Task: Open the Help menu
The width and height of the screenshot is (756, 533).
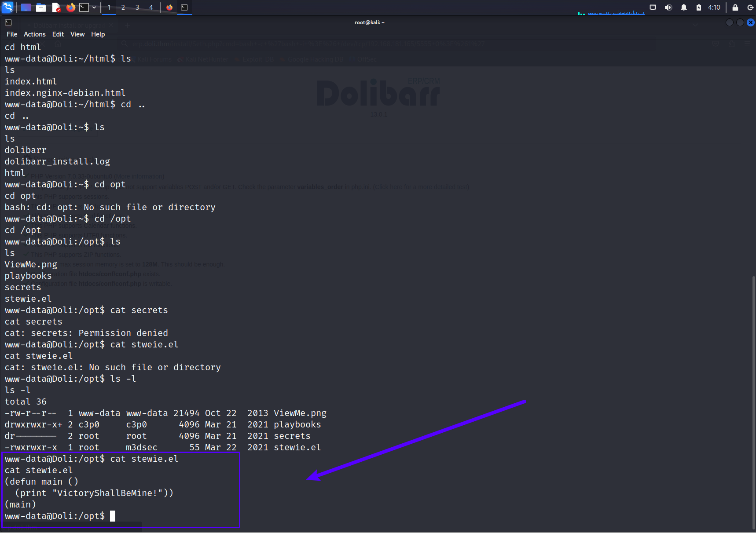Action: coord(98,34)
